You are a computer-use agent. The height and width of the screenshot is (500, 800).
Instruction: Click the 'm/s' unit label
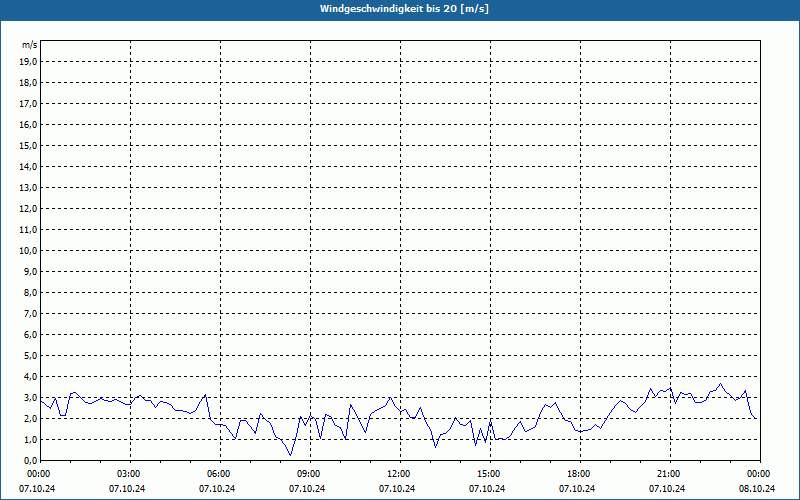30,45
